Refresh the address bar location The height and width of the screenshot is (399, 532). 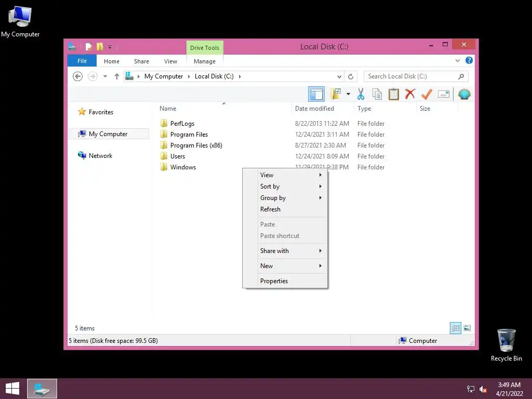pyautogui.click(x=351, y=76)
